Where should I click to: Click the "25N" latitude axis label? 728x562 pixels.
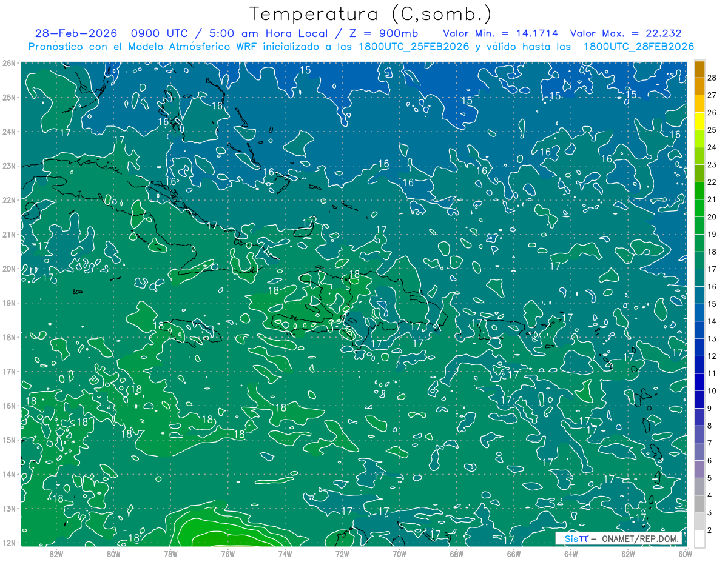click(x=8, y=97)
